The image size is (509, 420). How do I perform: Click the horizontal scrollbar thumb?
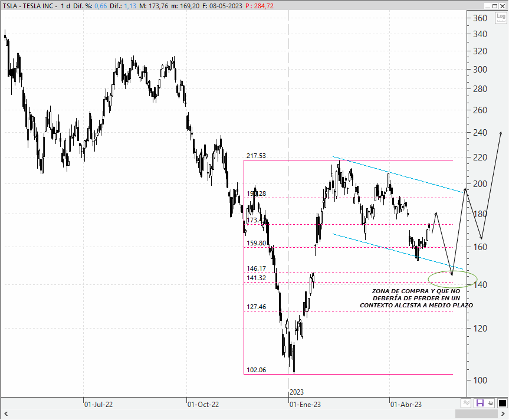476,414
